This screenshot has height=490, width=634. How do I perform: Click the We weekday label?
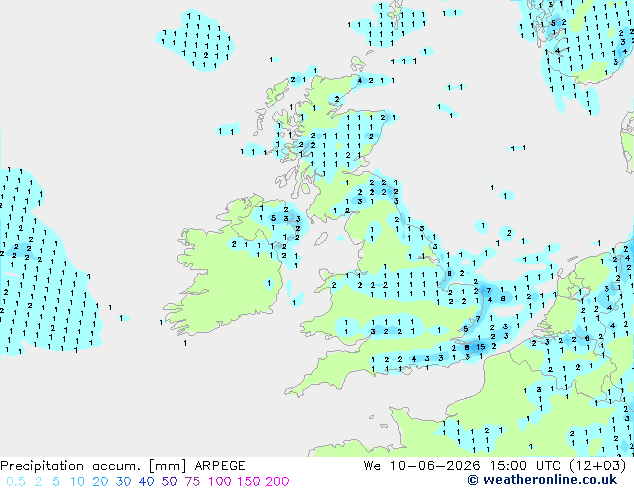372,466
